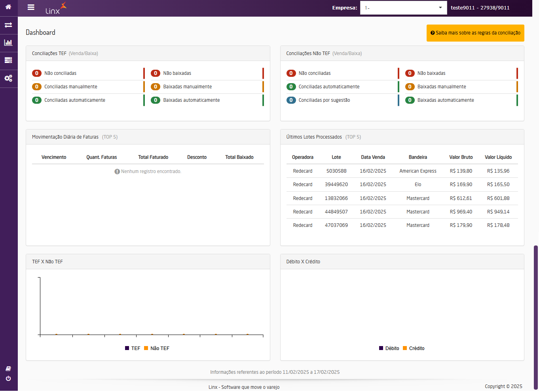
Task: Toggle Débito legend swatch
Action: (x=381, y=348)
